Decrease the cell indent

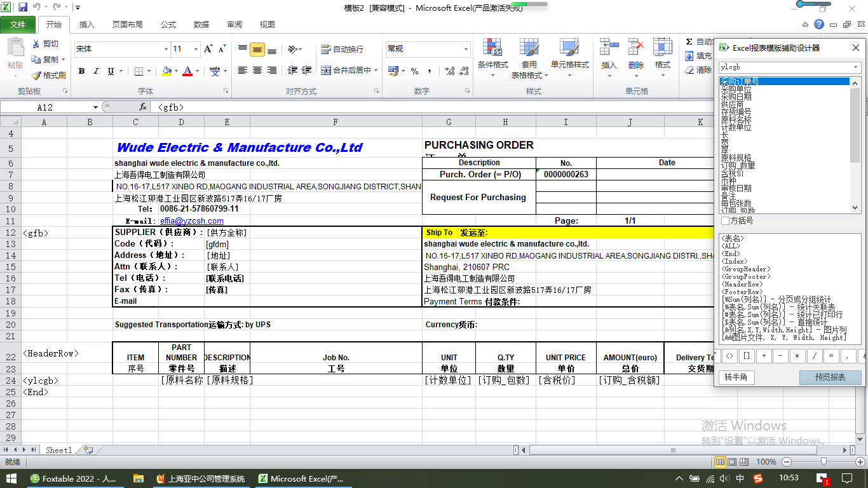coord(292,71)
